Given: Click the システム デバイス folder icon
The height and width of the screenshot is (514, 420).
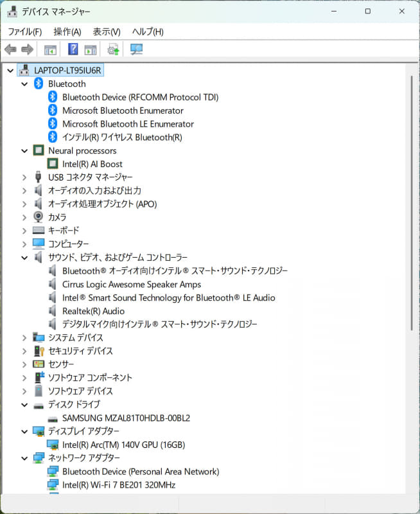Looking at the screenshot, I should [39, 337].
